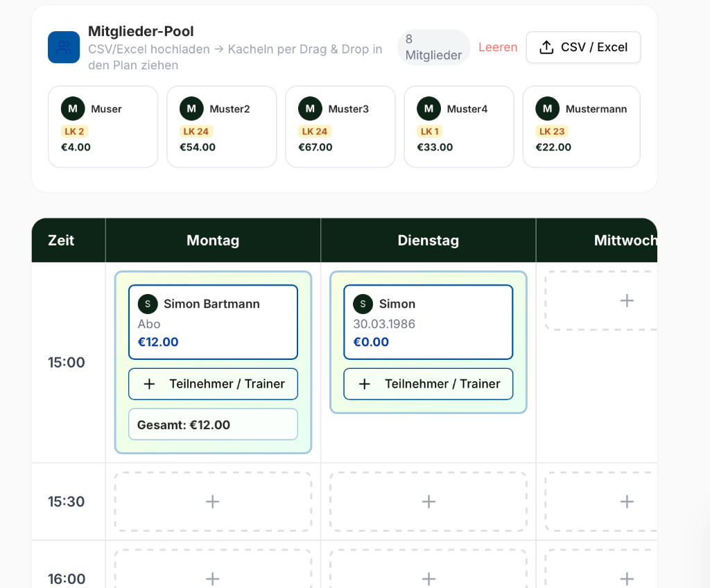Add slot for Montag at 16:00
This screenshot has height=588, width=710.
213,569
